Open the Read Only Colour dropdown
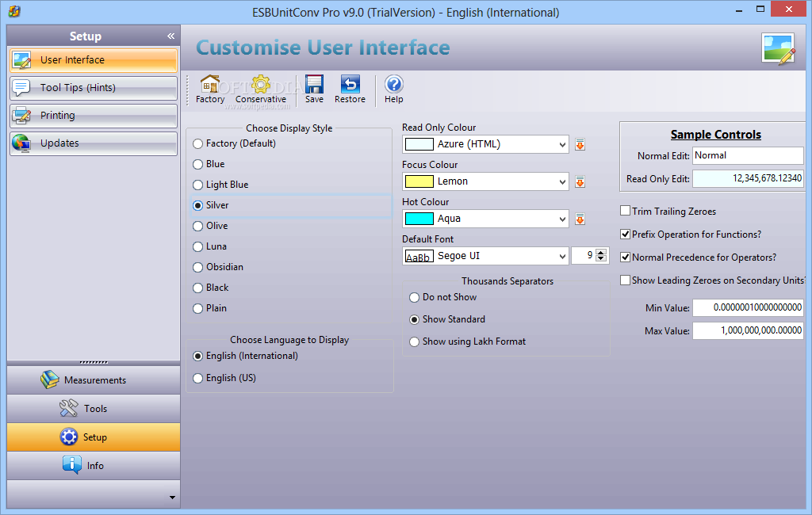The image size is (812, 515). [x=562, y=144]
